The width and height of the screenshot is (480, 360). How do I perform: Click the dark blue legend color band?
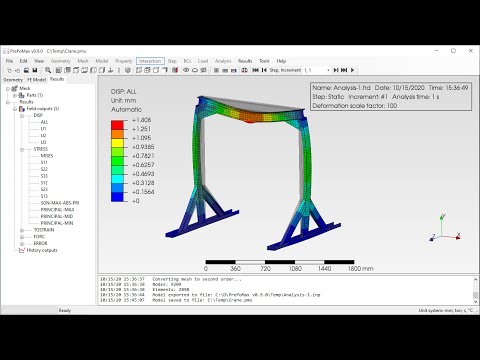(117, 197)
